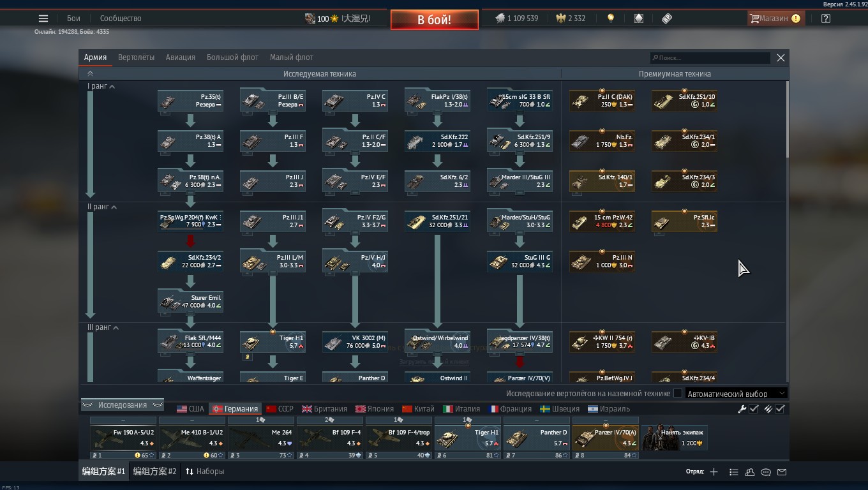Select the premium Pz.II C (DAK)
This screenshot has width=868, height=490.
pyautogui.click(x=602, y=101)
